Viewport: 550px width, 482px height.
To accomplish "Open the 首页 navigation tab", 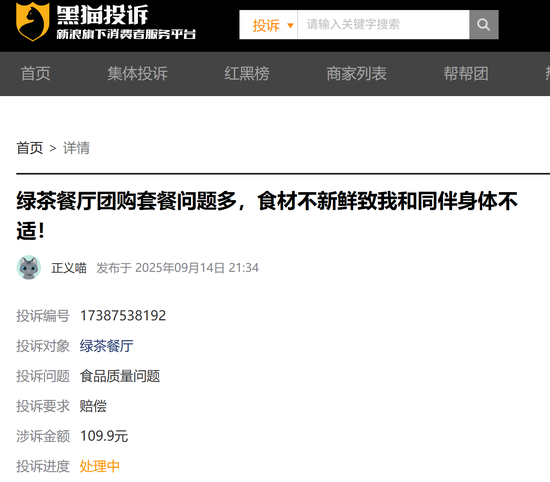I will [x=35, y=74].
